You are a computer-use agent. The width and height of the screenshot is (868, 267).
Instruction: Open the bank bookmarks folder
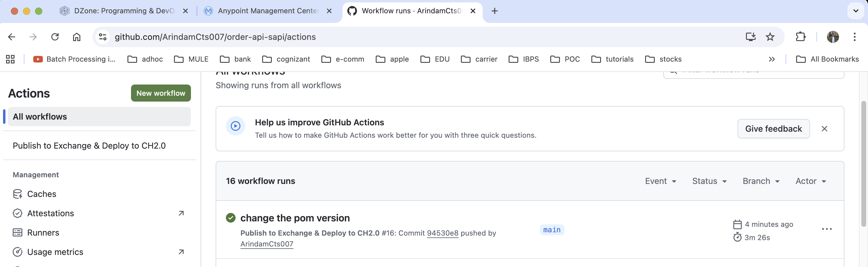(235, 59)
